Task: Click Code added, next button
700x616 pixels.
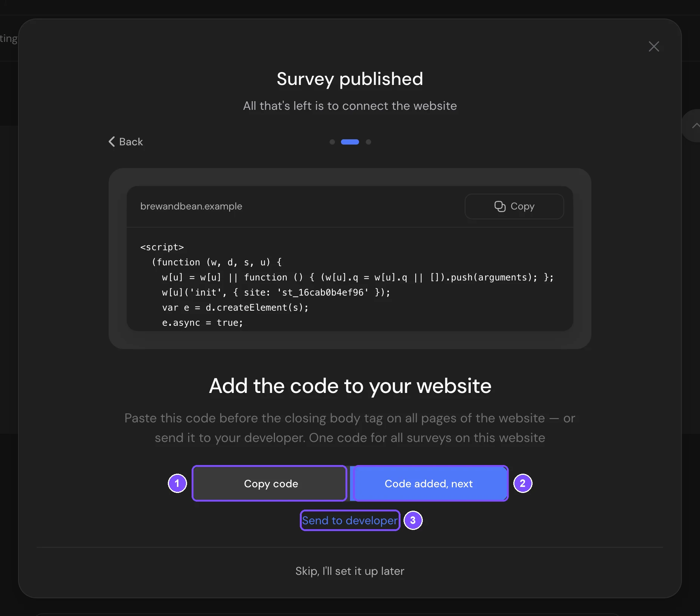Action: [x=429, y=484]
